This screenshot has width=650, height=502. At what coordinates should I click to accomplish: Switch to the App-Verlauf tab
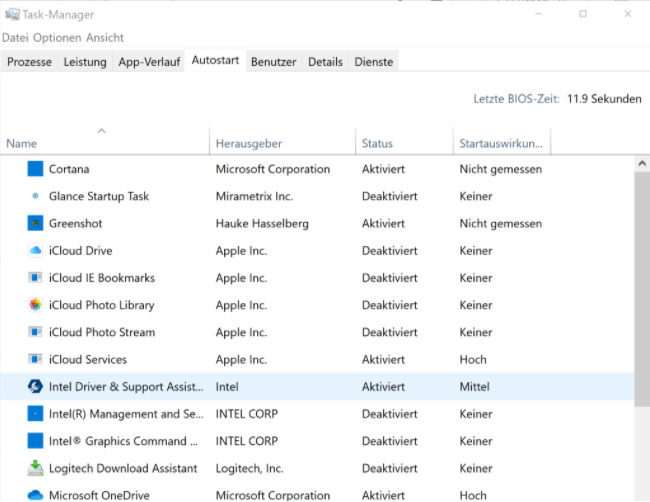coord(149,62)
